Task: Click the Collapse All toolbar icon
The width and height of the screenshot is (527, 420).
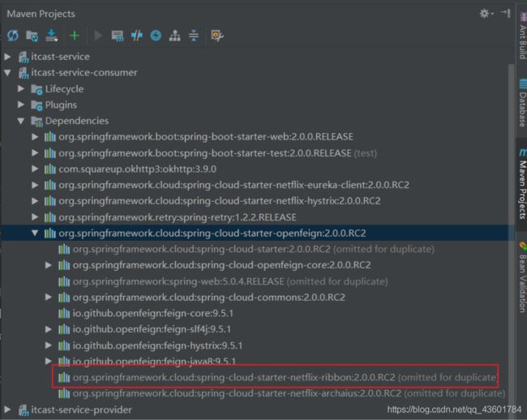Action: pos(194,36)
